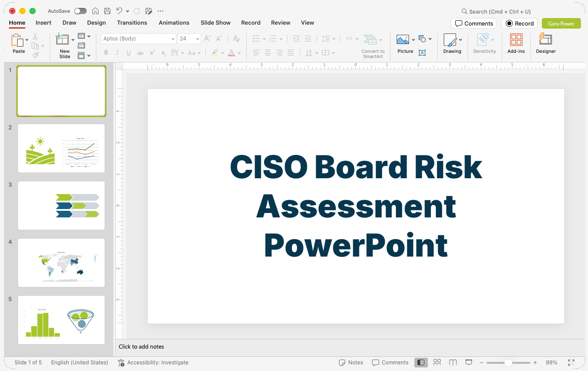Viewport: 588px width, 371px height.
Task: Open the Drawing tools button
Action: 452,44
